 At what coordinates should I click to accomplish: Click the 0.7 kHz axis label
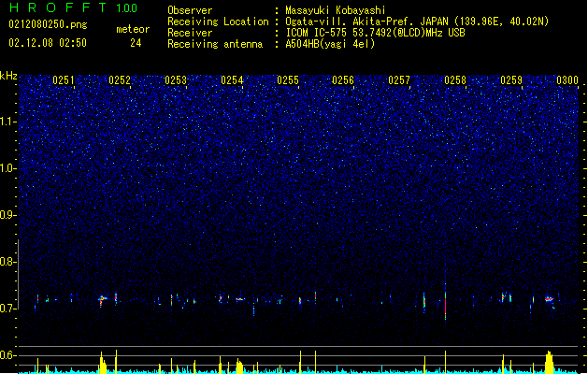(8, 309)
